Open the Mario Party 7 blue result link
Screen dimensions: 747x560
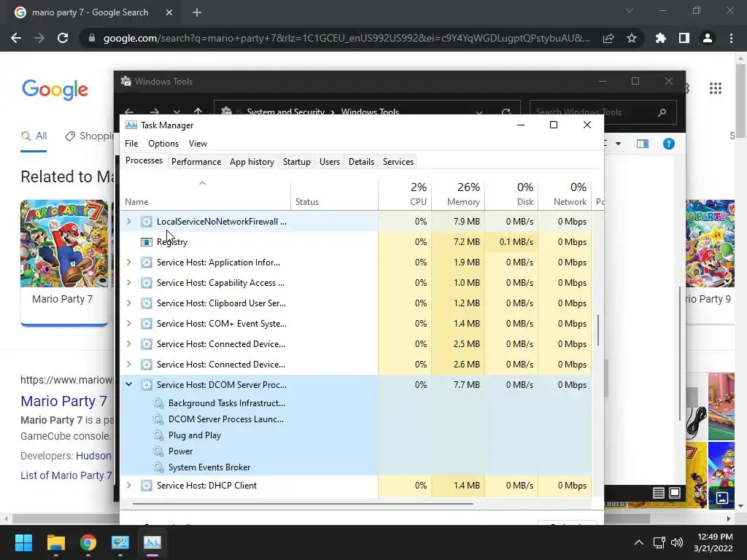[64, 401]
